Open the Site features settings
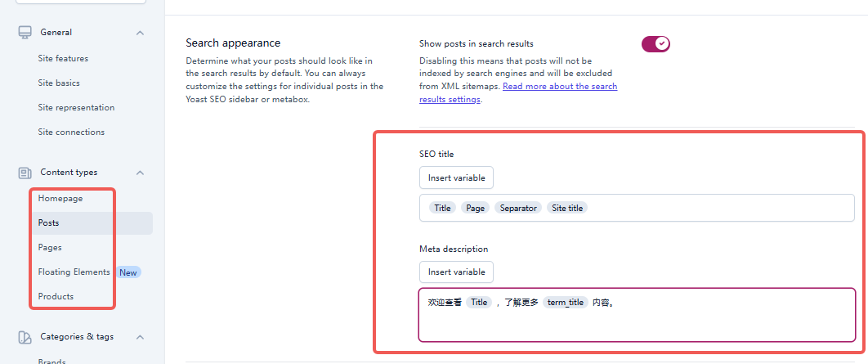The height and width of the screenshot is (364, 868). tap(63, 59)
